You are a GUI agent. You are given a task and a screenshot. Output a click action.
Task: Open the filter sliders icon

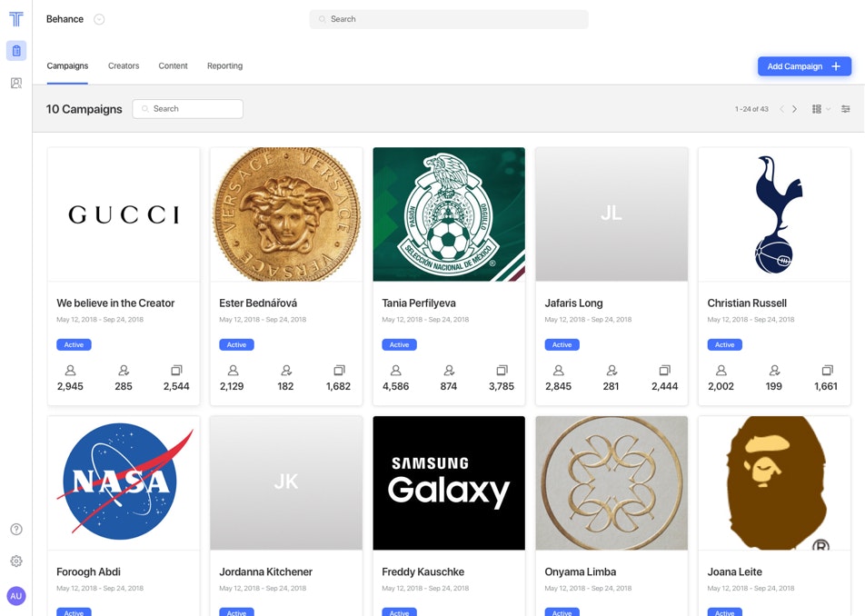point(845,109)
